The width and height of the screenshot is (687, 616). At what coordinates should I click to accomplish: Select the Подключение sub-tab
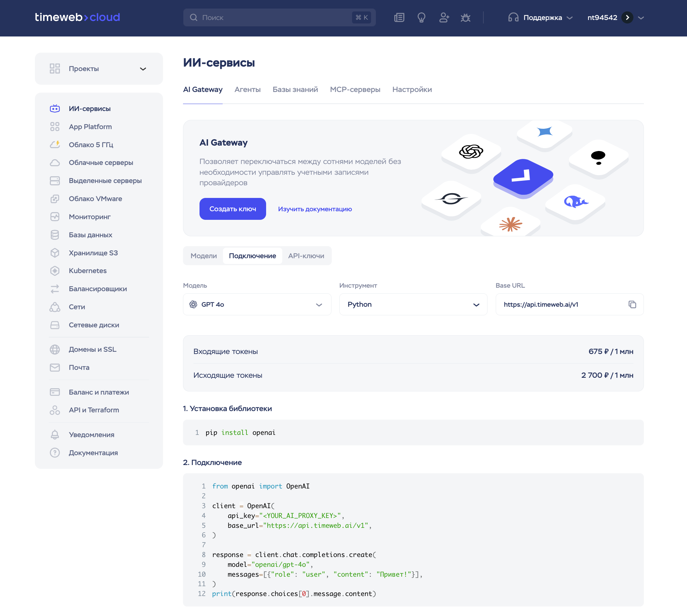(x=252, y=256)
